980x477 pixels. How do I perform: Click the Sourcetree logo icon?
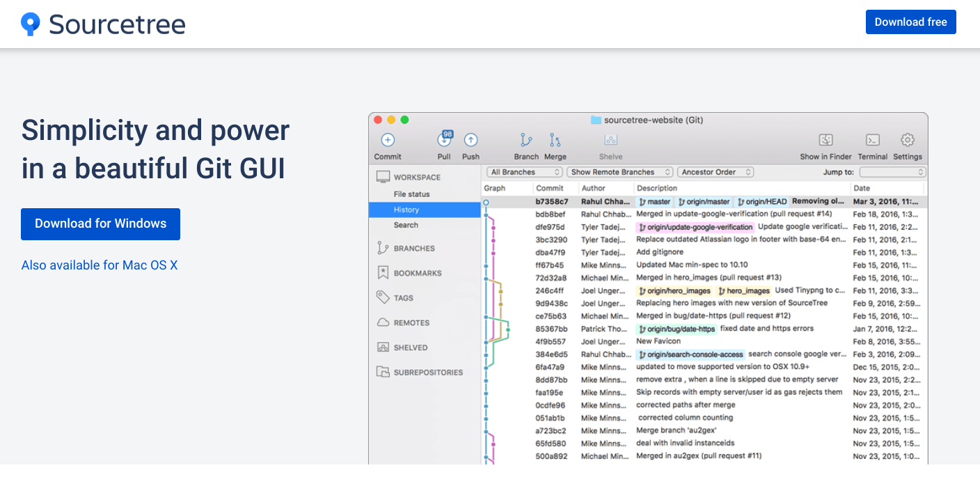click(31, 24)
